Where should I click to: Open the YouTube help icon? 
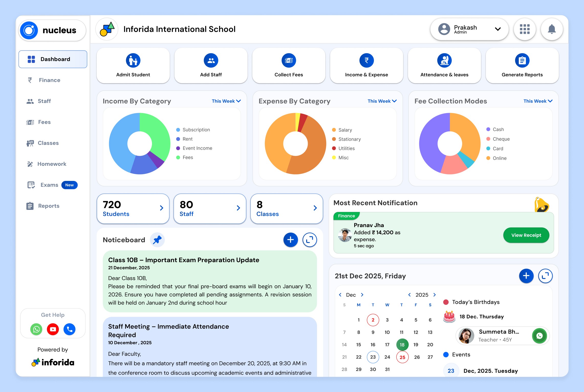tap(53, 329)
